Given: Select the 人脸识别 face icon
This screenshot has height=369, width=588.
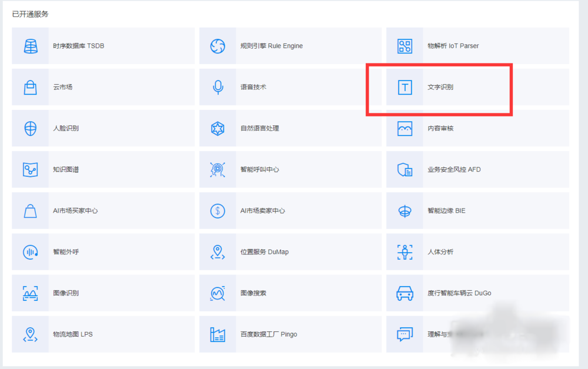Looking at the screenshot, I should point(30,128).
